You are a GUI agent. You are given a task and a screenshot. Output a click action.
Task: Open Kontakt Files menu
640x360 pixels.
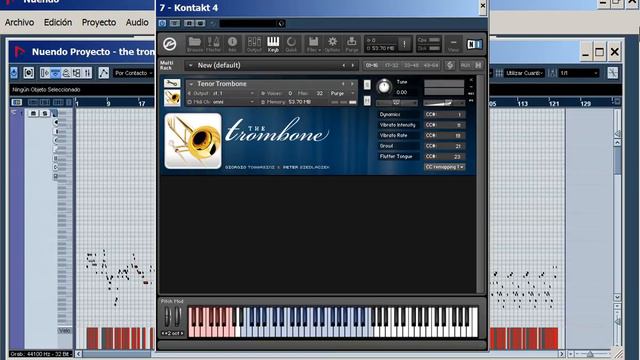click(313, 44)
